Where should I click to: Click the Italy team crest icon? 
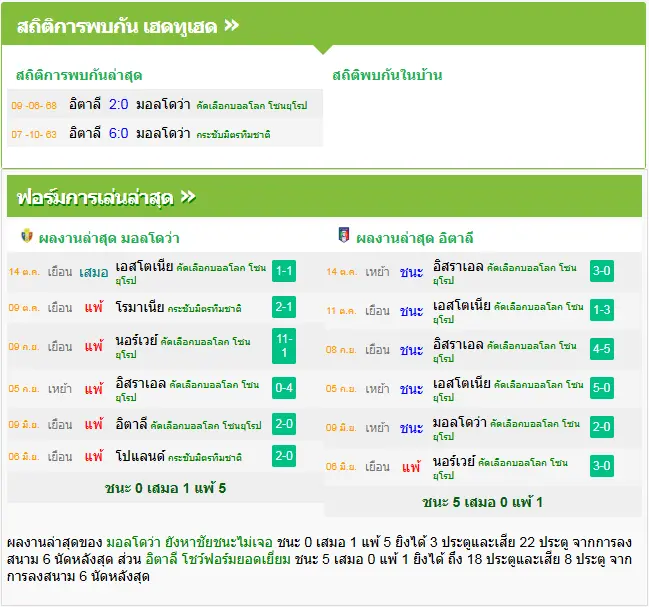(x=344, y=235)
